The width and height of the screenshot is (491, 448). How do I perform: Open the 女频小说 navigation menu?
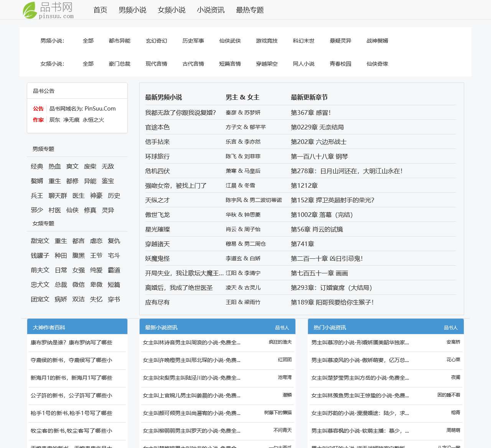click(x=171, y=10)
